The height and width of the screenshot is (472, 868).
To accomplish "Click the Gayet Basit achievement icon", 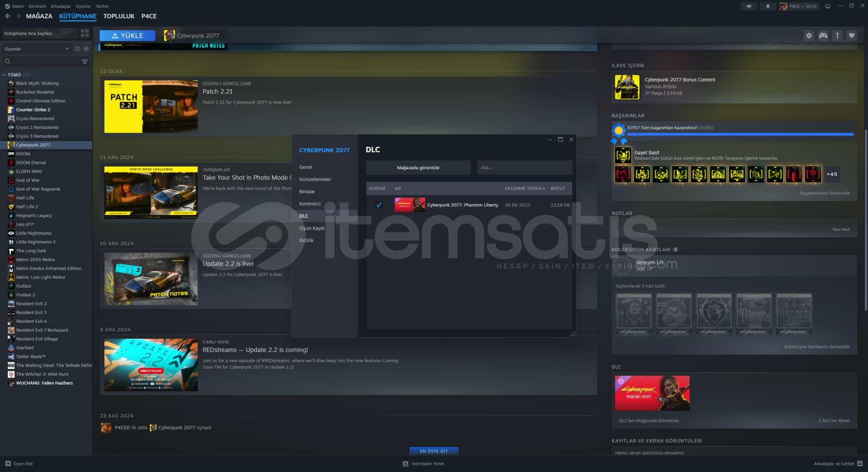I will tap(623, 155).
